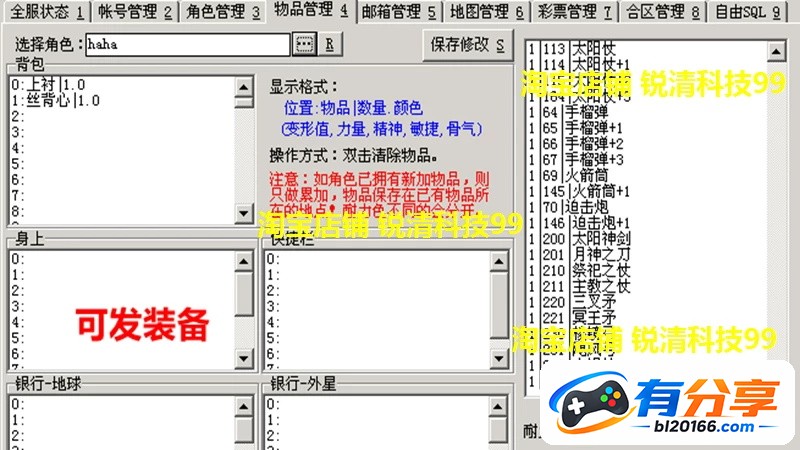Switch to the 彩票管理 7 tab

(x=574, y=11)
